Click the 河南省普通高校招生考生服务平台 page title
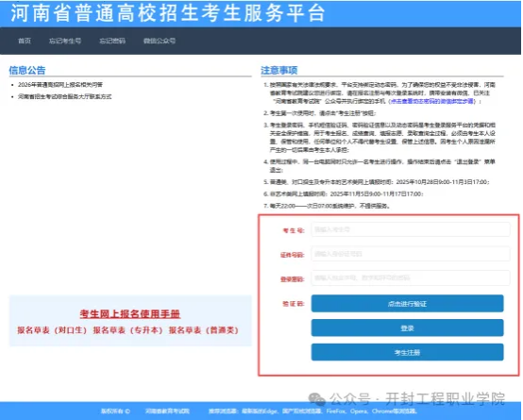Screen dimensions: 523x420 pos(168,13)
